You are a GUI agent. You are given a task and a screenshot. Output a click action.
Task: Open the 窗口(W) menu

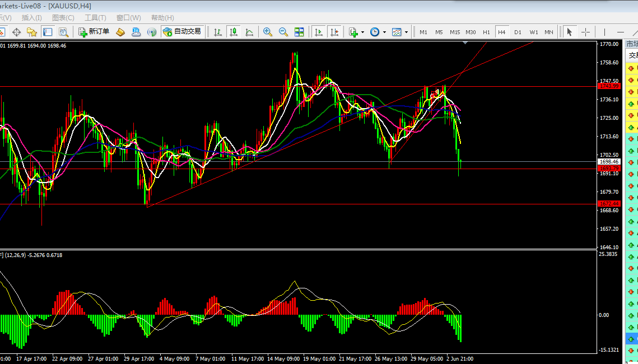click(x=129, y=18)
